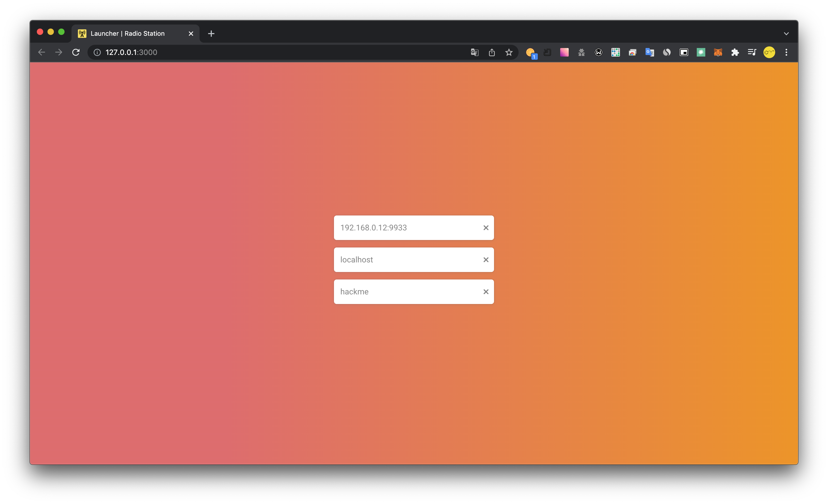Image resolution: width=828 pixels, height=504 pixels.
Task: Close the browser window with red button
Action: (40, 32)
